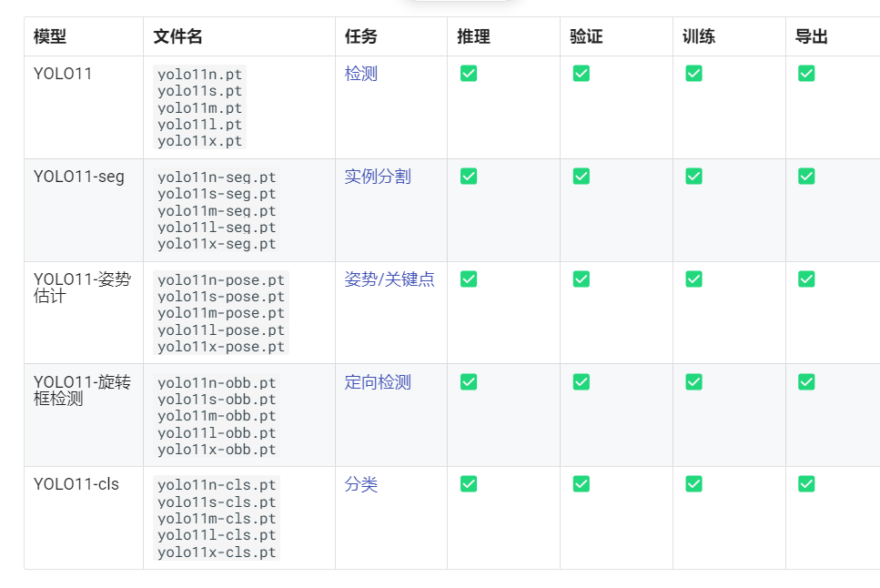The height and width of the screenshot is (588, 880).
Task: Click the yolo11m-seg.pt file name
Action: point(217,210)
